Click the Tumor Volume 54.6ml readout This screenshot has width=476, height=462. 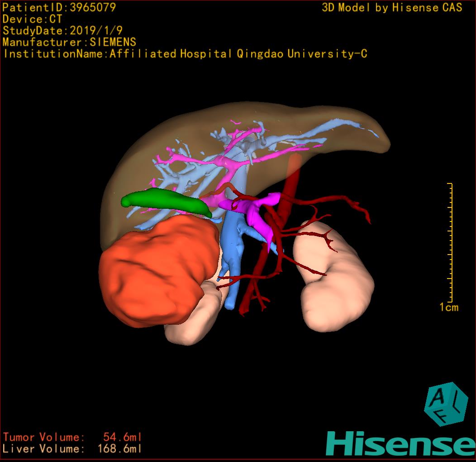click(72, 437)
